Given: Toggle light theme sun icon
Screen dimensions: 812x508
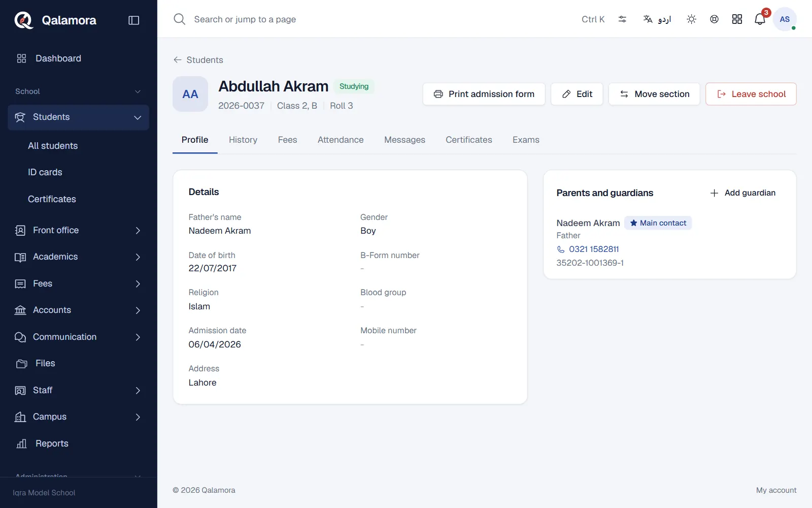Looking at the screenshot, I should point(691,19).
